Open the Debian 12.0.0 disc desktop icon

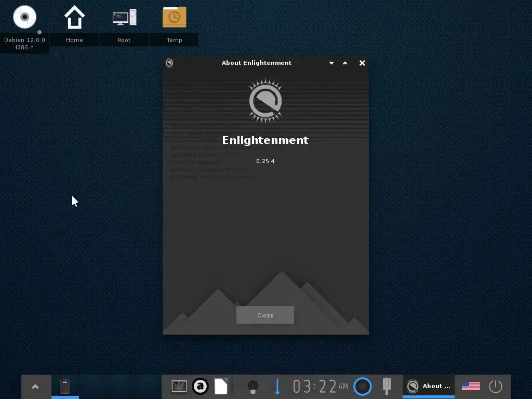tap(24, 17)
